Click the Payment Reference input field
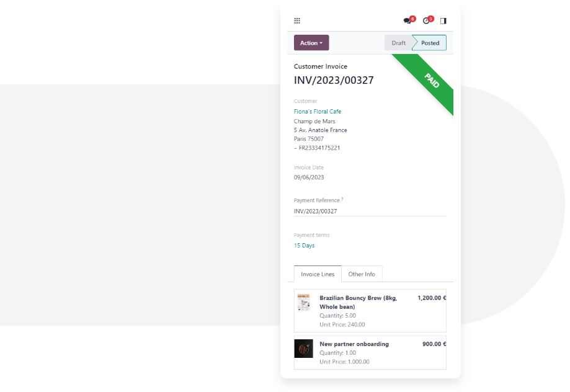Image resolution: width=570 pixels, height=392 pixels. pos(370,212)
